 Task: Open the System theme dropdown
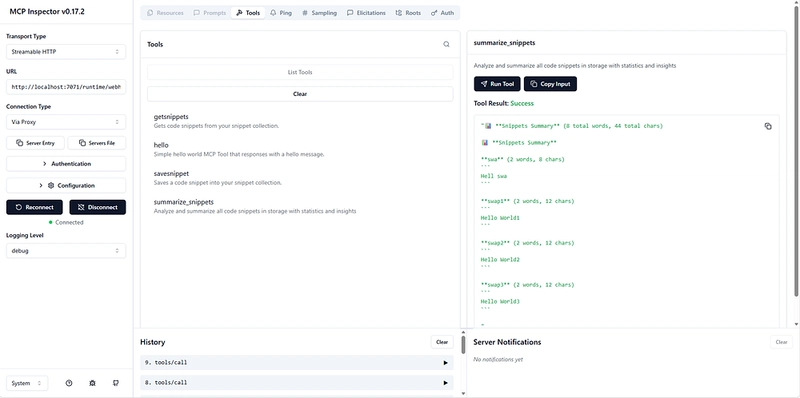pos(27,383)
